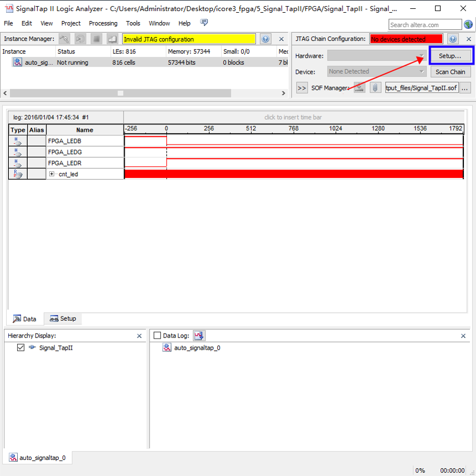This screenshot has height=476, width=476.
Task: Click the FPGA_LEDB signal type icon
Action: pyautogui.click(x=18, y=141)
